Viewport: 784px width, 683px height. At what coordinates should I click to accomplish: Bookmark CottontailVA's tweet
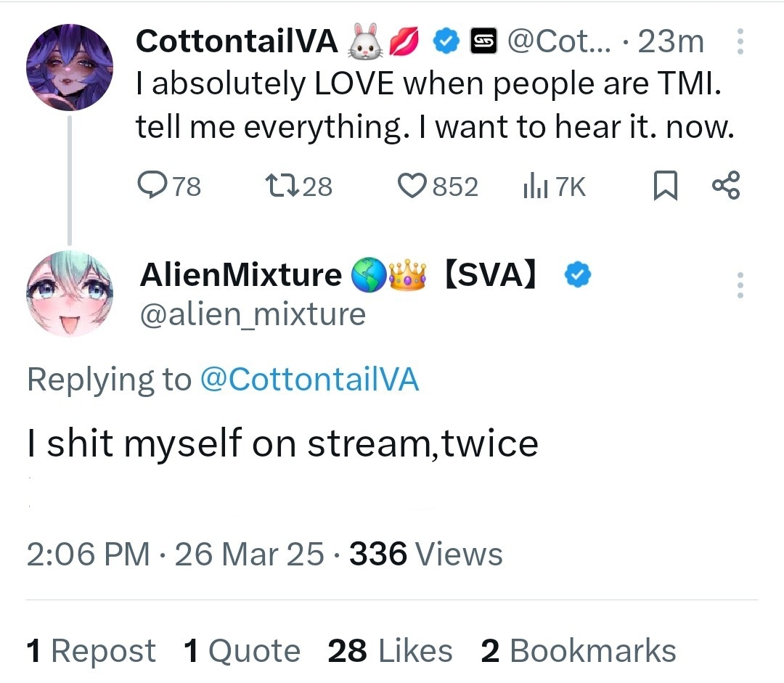coord(666,186)
